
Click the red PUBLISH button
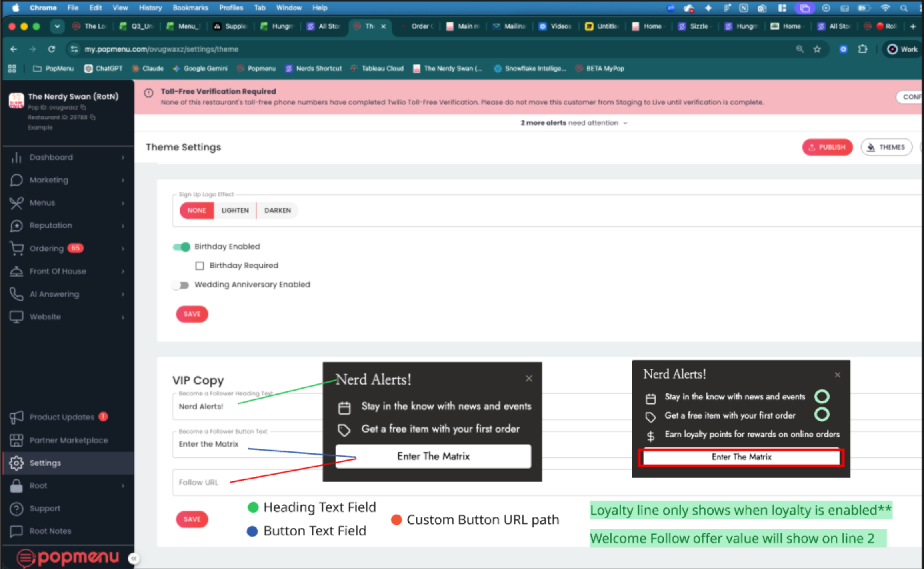click(827, 148)
